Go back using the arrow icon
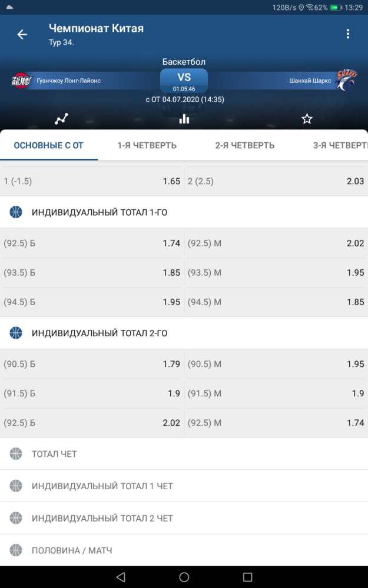The width and height of the screenshot is (368, 588). point(22,35)
